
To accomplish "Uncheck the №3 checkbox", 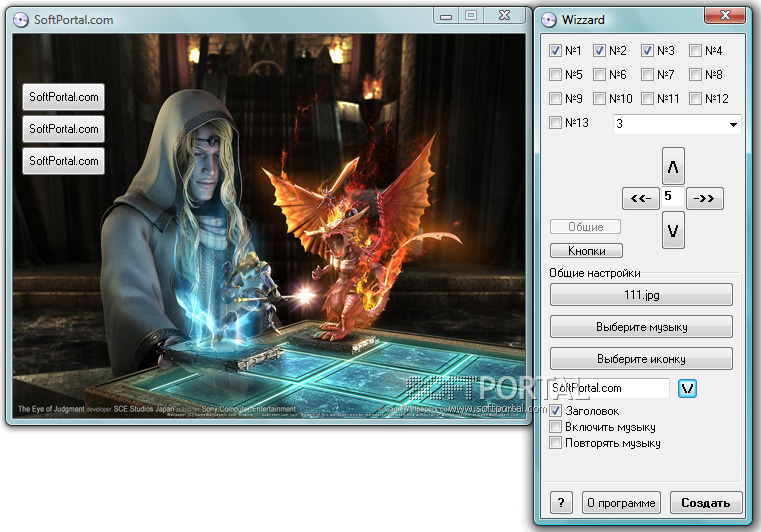I will (x=647, y=50).
